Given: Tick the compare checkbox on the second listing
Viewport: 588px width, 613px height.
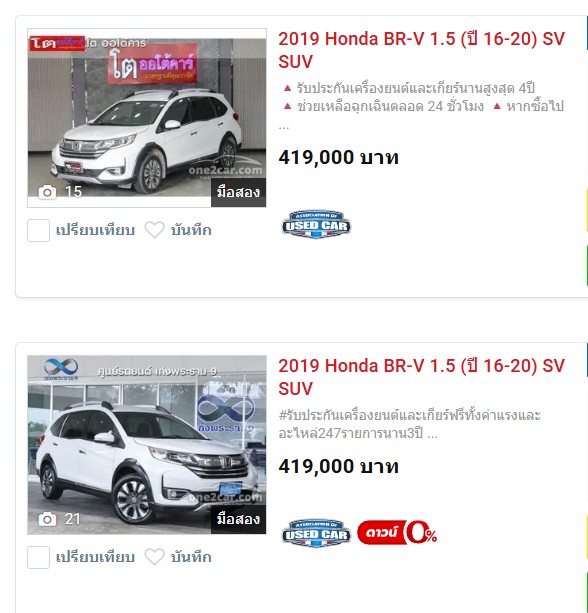Looking at the screenshot, I should coord(38,557).
